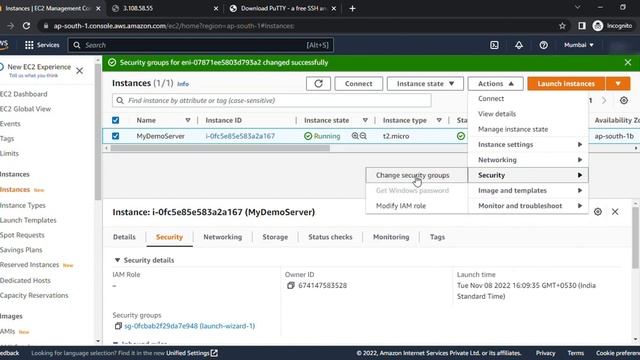Expand Monitor and troubleshoot submenu
This screenshot has width=640, height=360.
[528, 206]
